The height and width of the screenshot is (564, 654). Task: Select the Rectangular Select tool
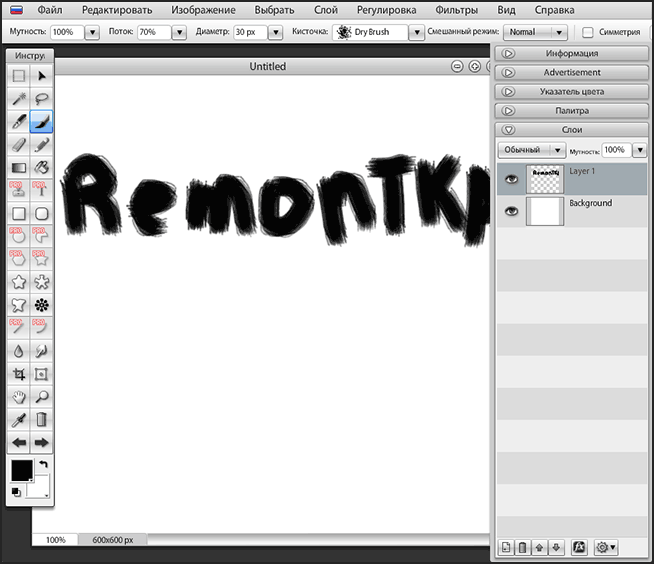tap(18, 76)
